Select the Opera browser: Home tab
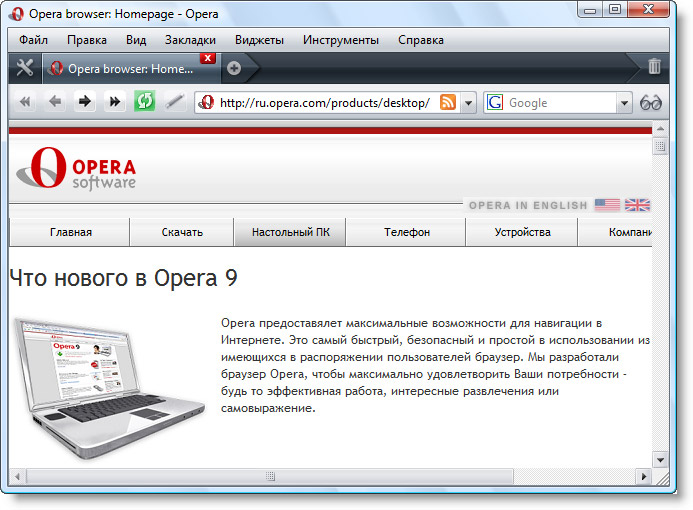 [x=131, y=69]
